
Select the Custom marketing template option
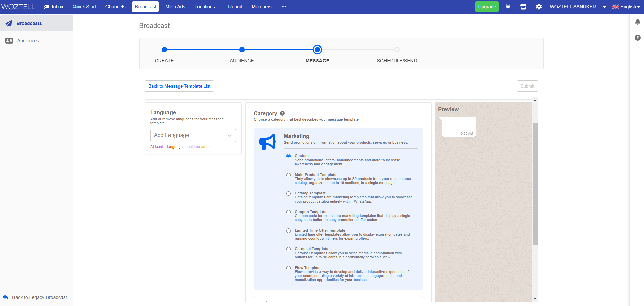click(x=288, y=156)
